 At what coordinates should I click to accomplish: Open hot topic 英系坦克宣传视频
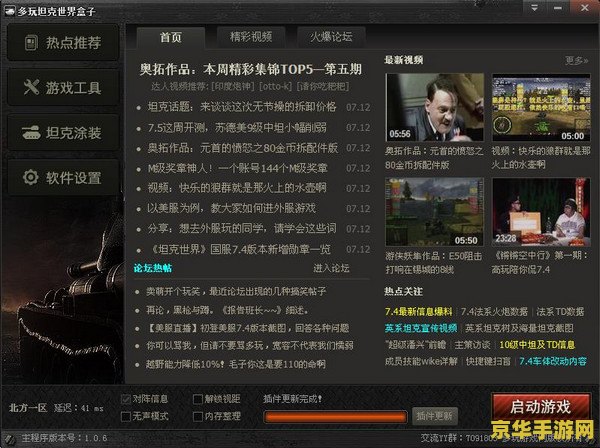tap(421, 328)
